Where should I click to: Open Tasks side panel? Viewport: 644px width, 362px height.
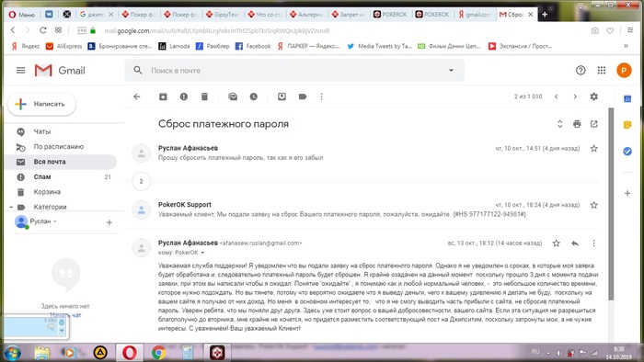click(627, 152)
